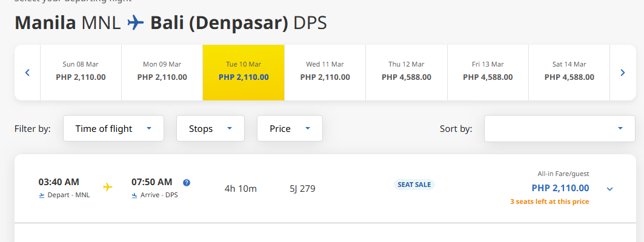Pick the Fri 13 Mar date tab
Viewport: 644px width, 242px height.
[488, 71]
